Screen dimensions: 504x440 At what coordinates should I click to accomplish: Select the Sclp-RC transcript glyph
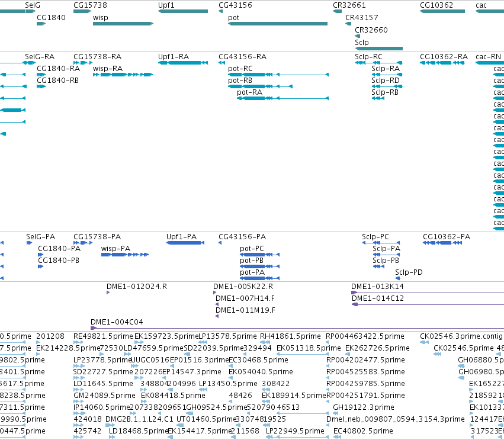click(x=378, y=63)
